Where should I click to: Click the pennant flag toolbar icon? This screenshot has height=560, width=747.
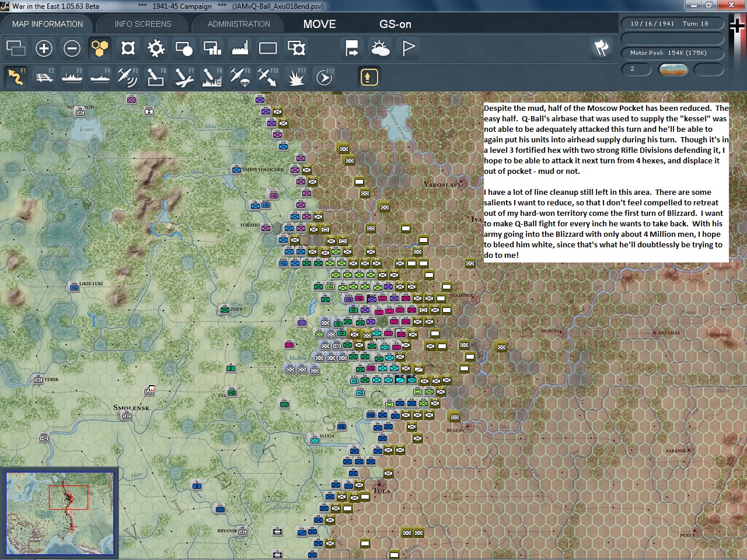tap(409, 48)
